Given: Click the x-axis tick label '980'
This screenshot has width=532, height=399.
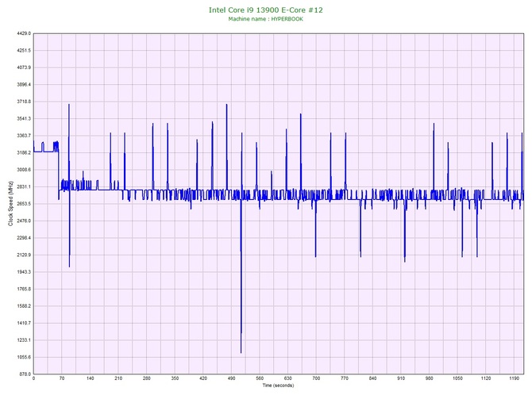Looking at the screenshot, I should 430,378.
